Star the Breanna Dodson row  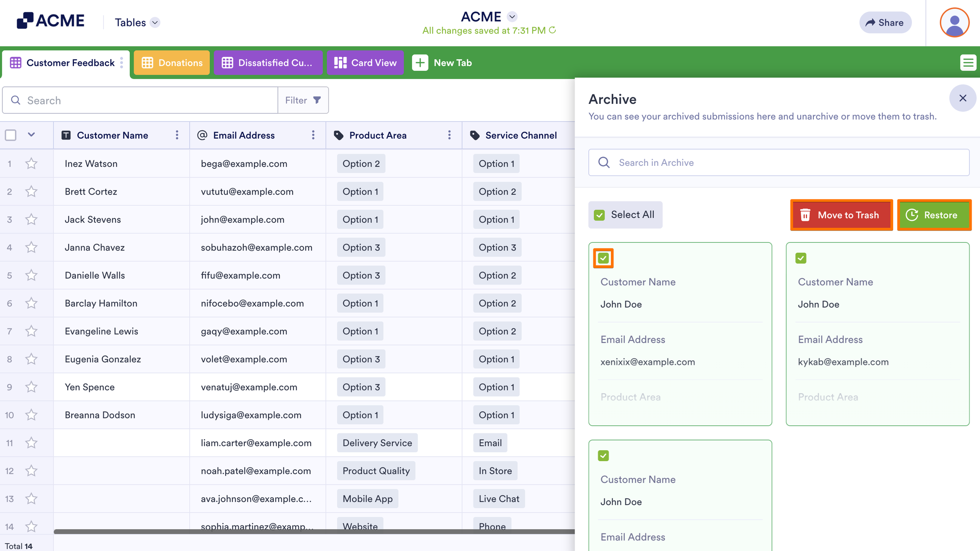tap(31, 415)
